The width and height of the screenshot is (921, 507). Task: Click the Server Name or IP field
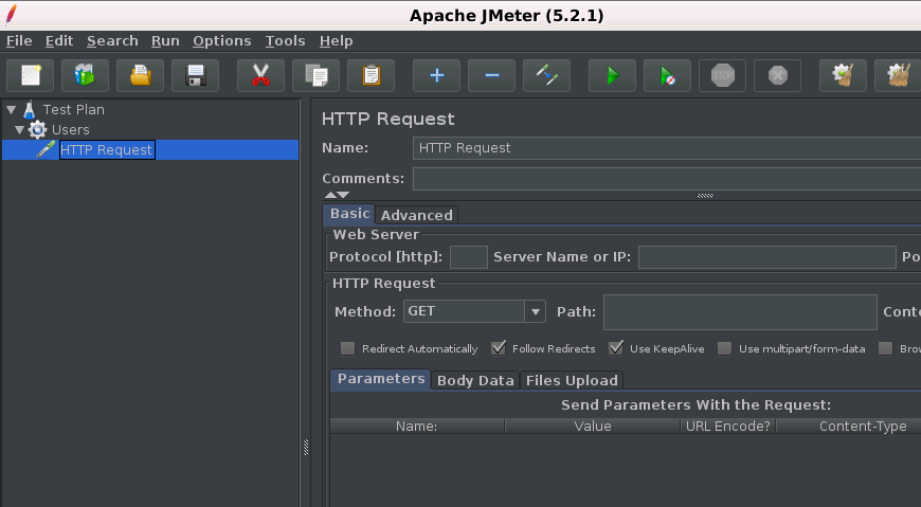pos(767,257)
